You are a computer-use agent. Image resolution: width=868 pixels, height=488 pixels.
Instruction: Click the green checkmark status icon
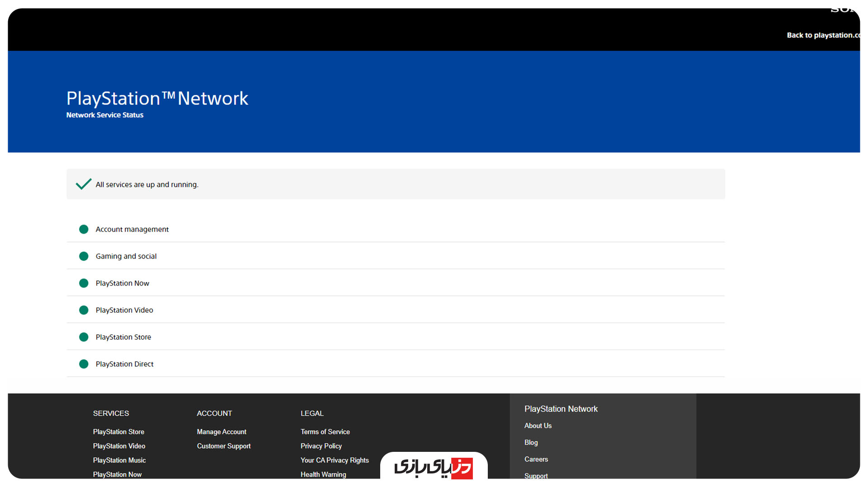coord(84,184)
